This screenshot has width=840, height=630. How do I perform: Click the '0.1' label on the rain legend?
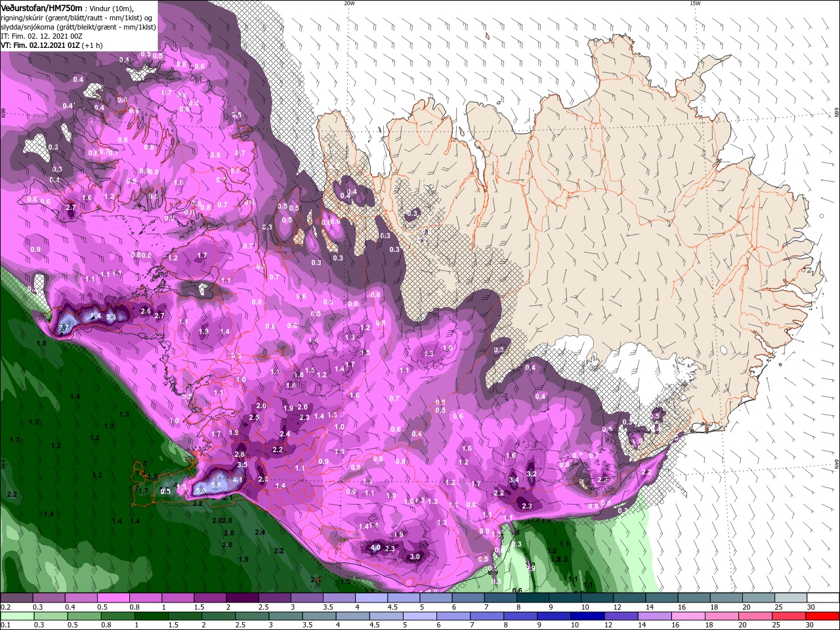tap(5, 625)
